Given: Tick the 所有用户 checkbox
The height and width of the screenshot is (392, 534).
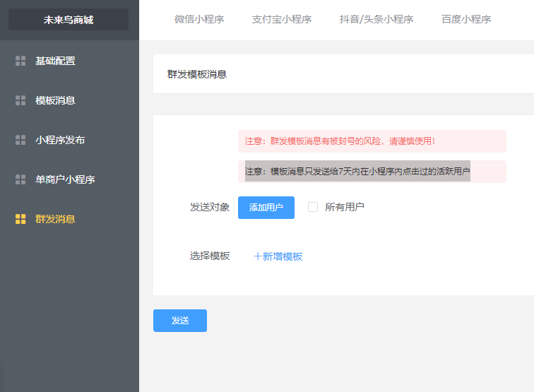Looking at the screenshot, I should [x=313, y=207].
